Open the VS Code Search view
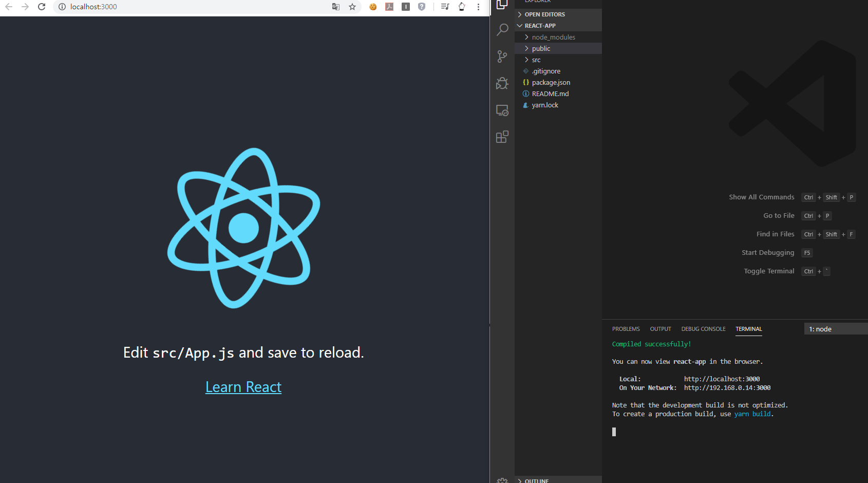The image size is (868, 483). pyautogui.click(x=502, y=29)
